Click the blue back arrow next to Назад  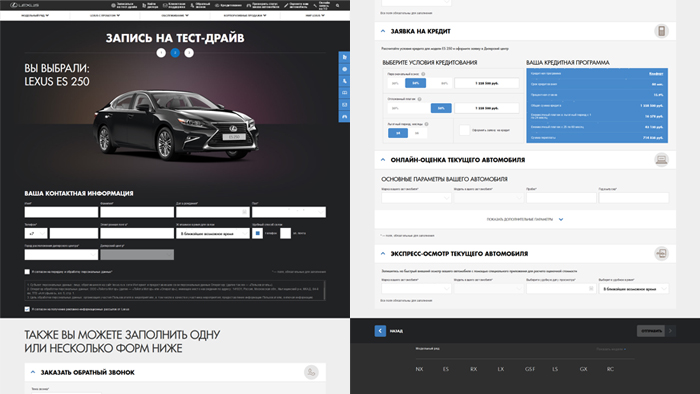380,331
